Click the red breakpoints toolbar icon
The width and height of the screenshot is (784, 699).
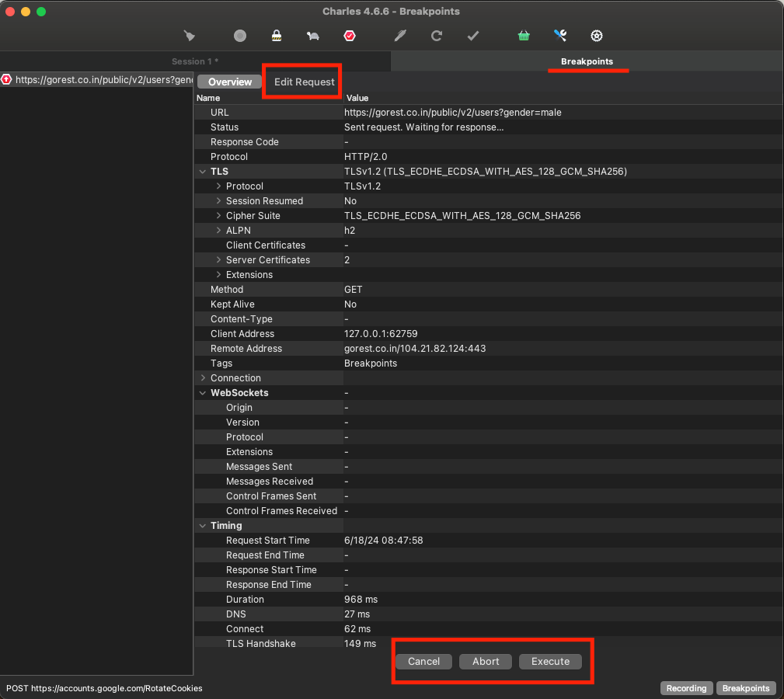[350, 36]
